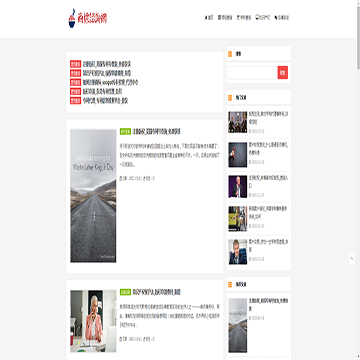Open sidebar thumbnail of men seated with flags

click(238, 122)
